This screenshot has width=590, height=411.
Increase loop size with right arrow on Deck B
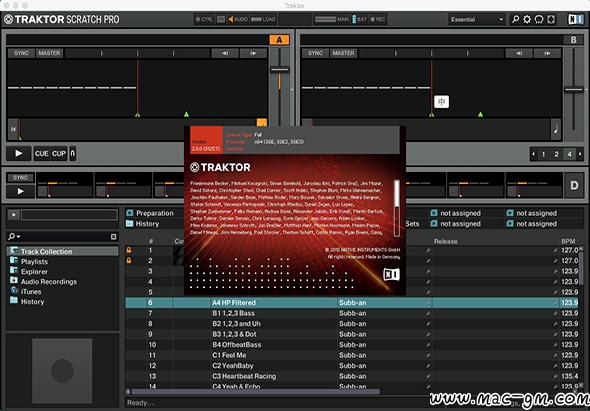point(580,154)
